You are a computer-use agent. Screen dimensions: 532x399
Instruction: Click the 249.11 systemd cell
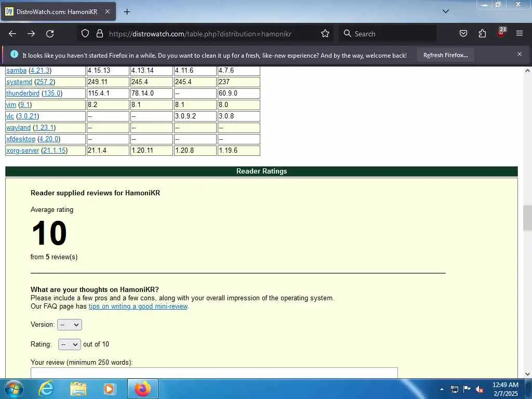click(108, 82)
